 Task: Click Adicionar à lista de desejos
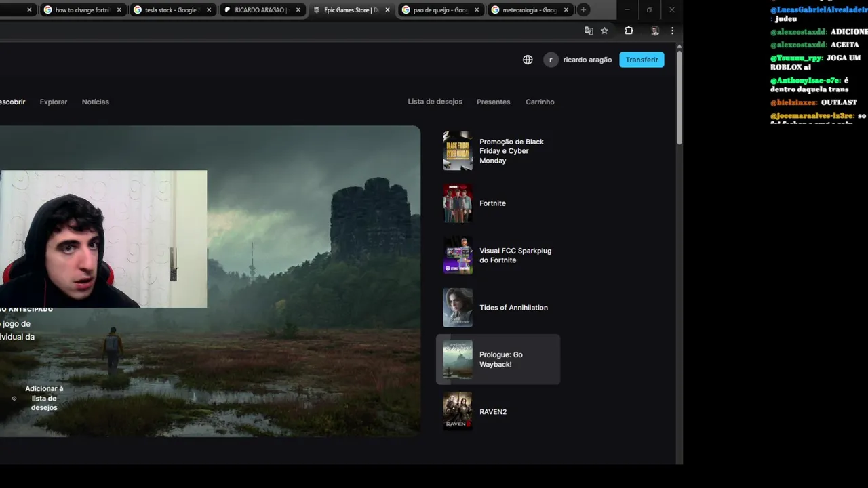click(x=44, y=398)
